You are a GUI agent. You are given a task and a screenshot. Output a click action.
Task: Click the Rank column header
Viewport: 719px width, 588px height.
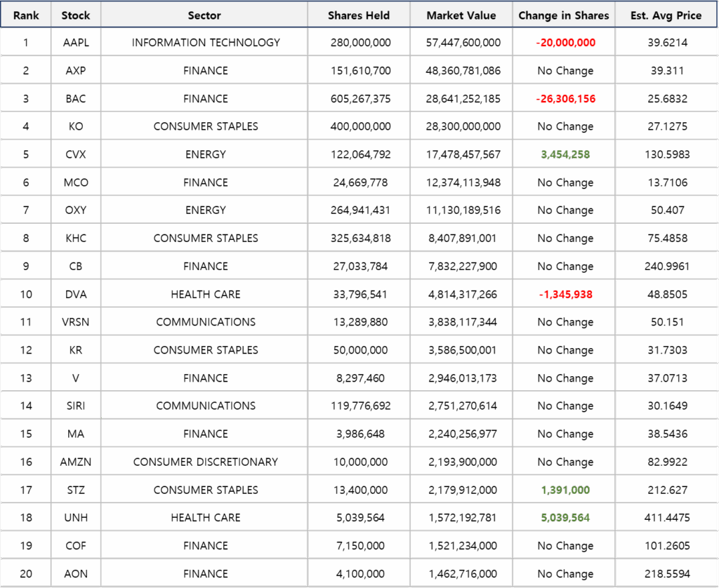[x=26, y=15]
